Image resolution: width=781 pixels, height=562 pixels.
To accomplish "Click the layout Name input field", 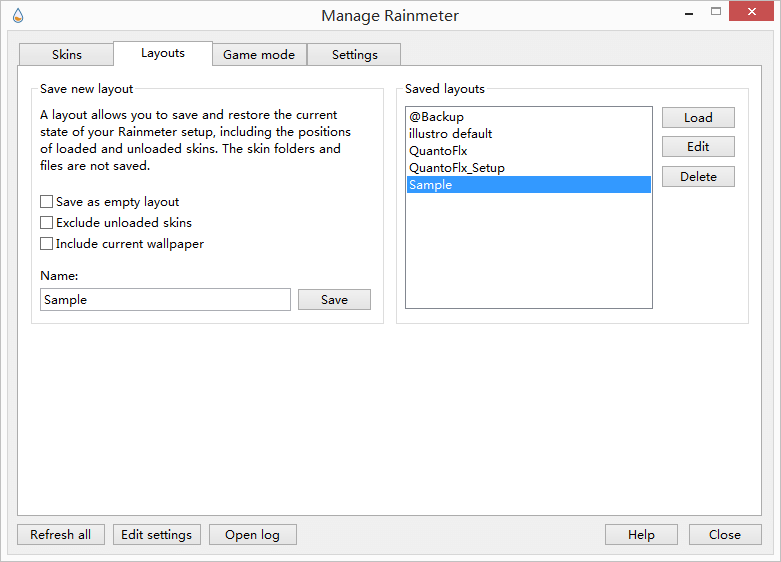I will pyautogui.click(x=165, y=299).
